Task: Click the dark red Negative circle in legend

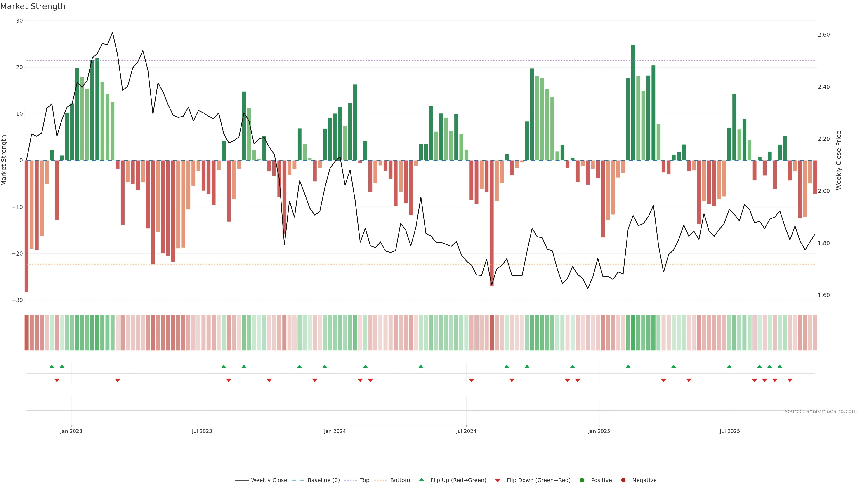Action: click(x=623, y=480)
